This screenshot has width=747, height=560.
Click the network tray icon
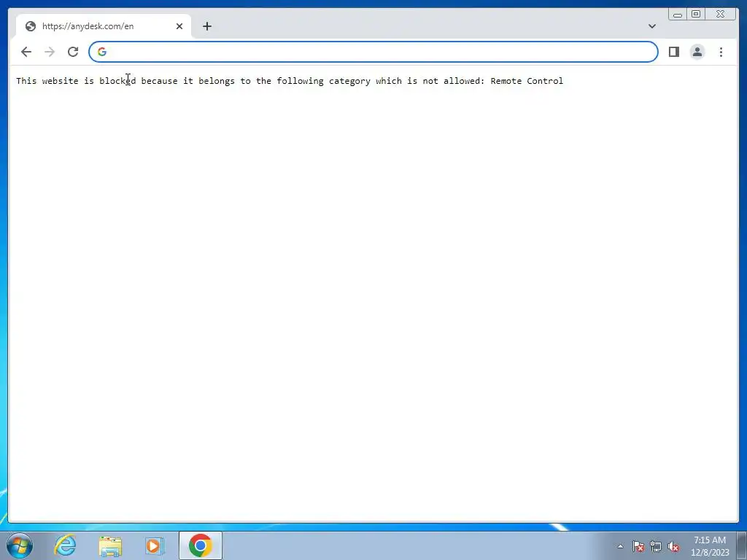(656, 546)
